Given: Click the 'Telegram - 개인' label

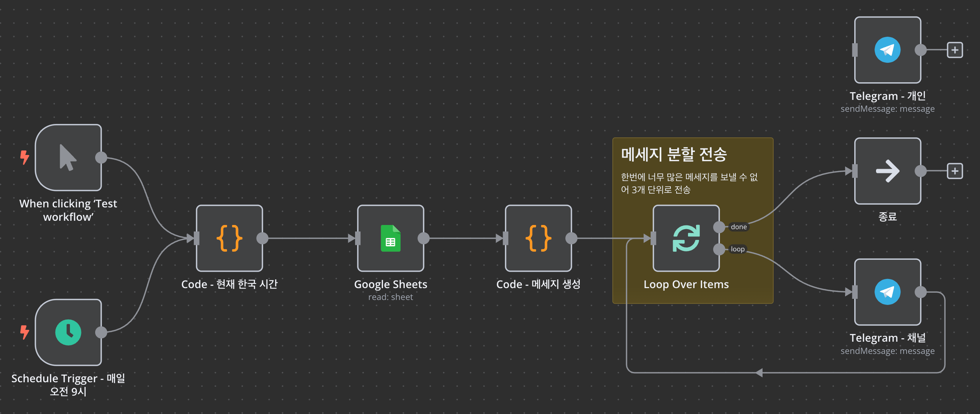Looking at the screenshot, I should (888, 96).
